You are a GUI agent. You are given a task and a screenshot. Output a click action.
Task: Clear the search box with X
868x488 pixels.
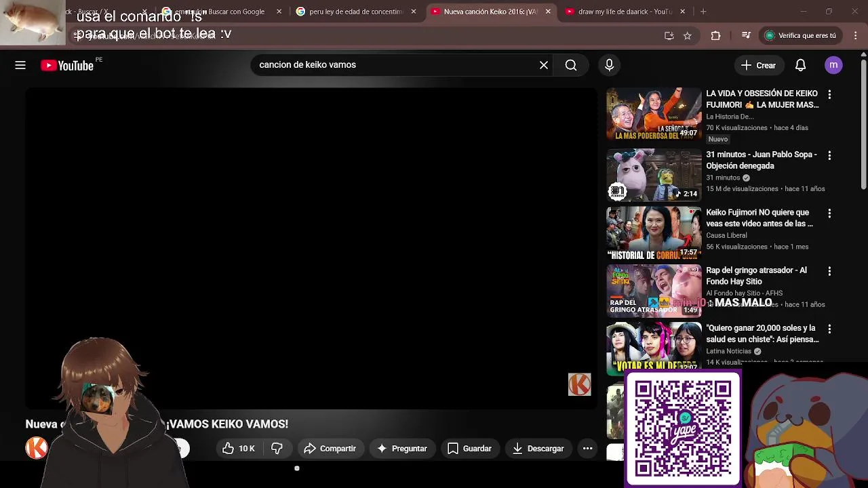[544, 65]
